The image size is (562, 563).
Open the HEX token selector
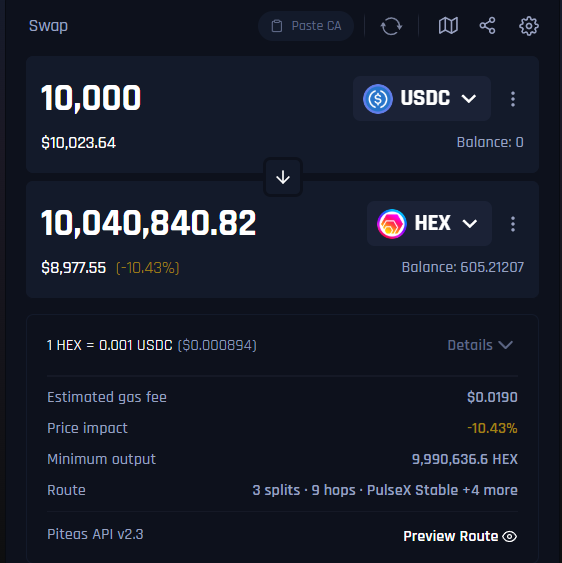click(x=429, y=223)
